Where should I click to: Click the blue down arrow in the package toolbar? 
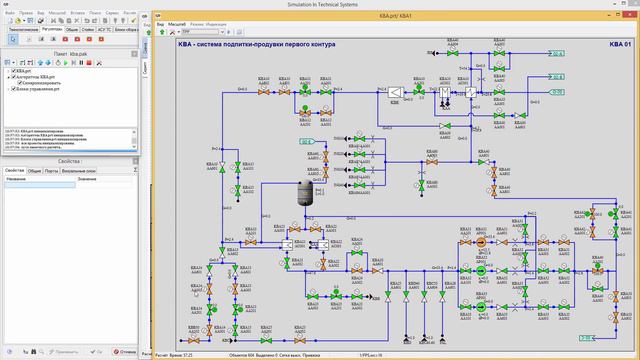point(48,63)
